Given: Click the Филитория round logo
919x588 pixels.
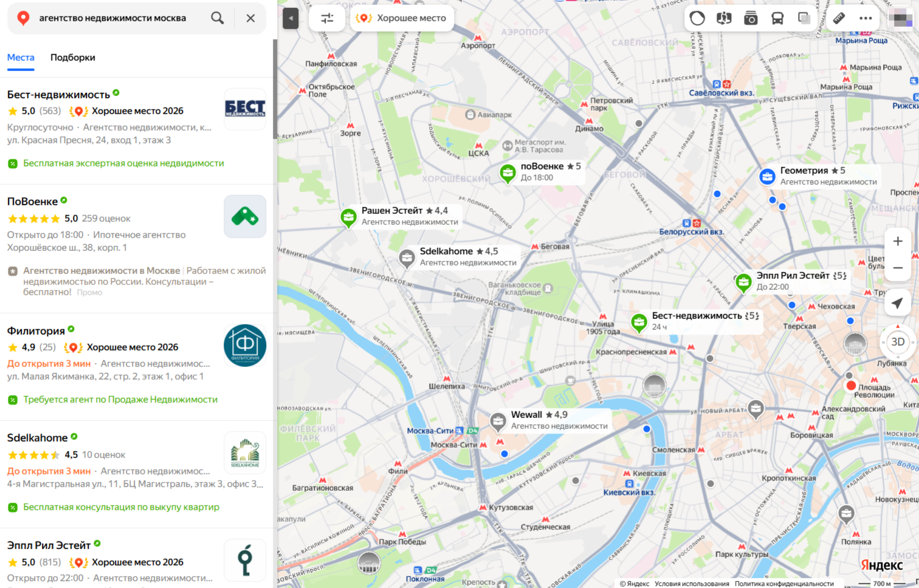Looking at the screenshot, I should click(x=245, y=346).
